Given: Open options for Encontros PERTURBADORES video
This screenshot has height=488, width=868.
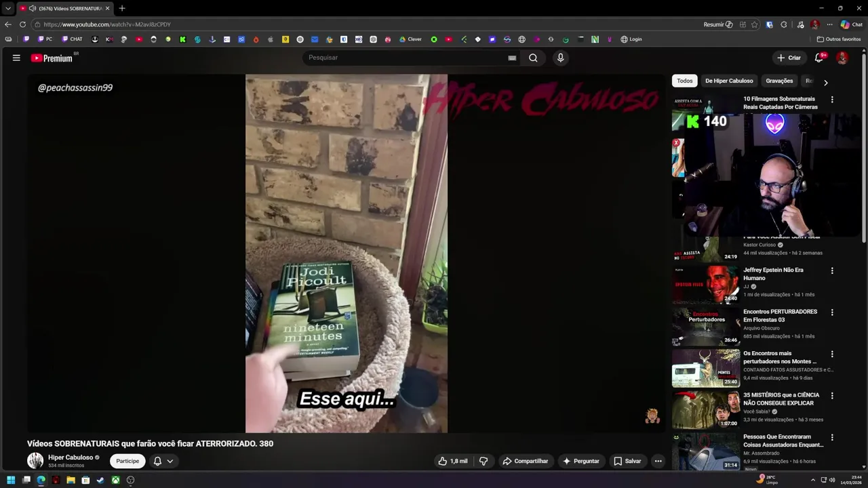Looking at the screenshot, I should click(x=832, y=312).
